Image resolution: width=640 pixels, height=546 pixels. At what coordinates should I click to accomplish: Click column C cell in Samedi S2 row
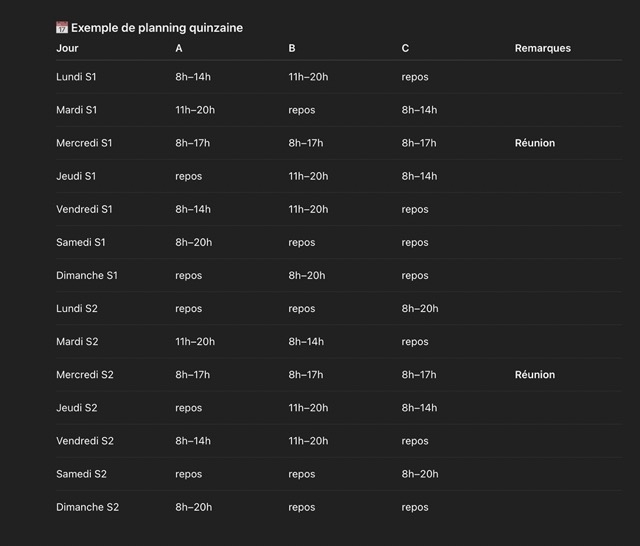pos(420,474)
